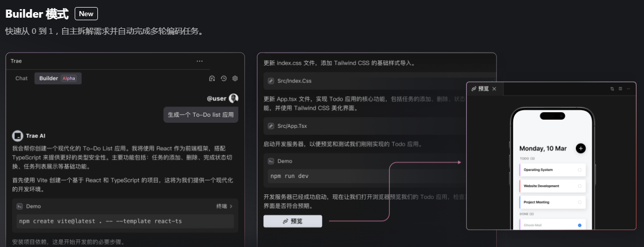
Task: Click the split view icon in preview panel
Action: pos(620,89)
